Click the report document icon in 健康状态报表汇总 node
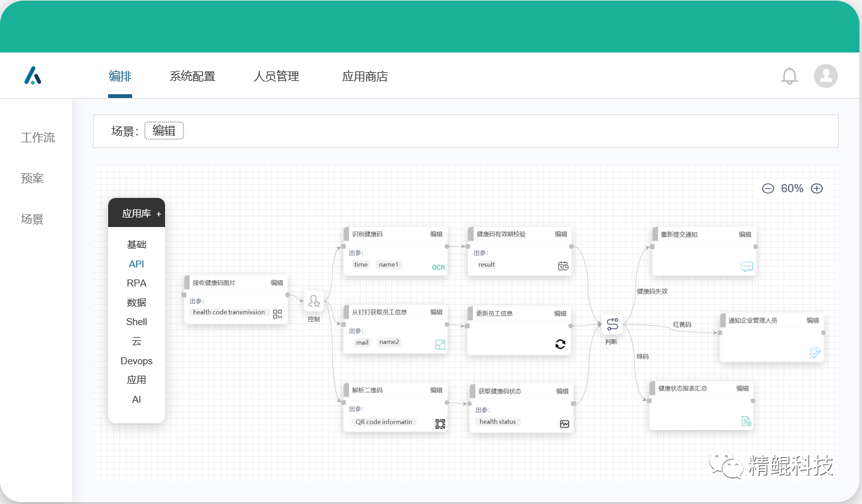The width and height of the screenshot is (862, 504). pyautogui.click(x=746, y=419)
